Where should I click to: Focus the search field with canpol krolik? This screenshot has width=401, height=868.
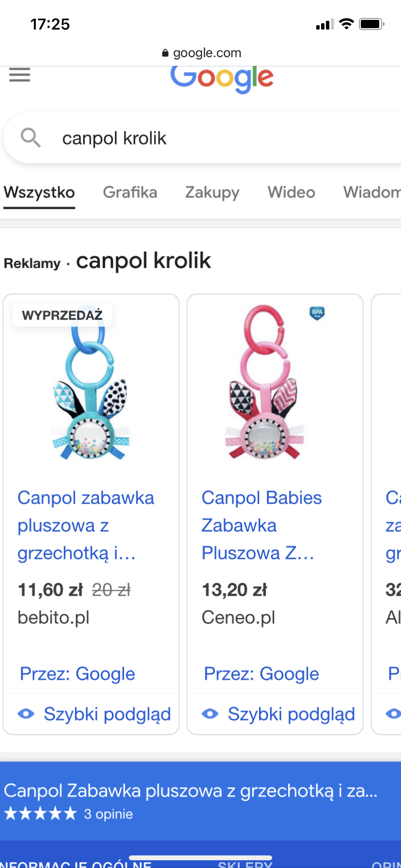pyautogui.click(x=203, y=138)
